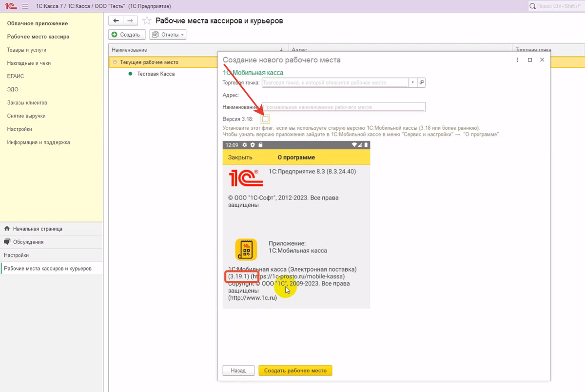Image resolution: width=585 pixels, height=392 pixels.
Task: Click the Назад button
Action: tap(238, 371)
